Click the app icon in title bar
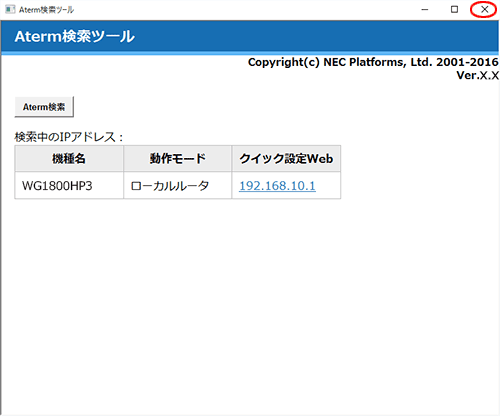 coord(10,9)
